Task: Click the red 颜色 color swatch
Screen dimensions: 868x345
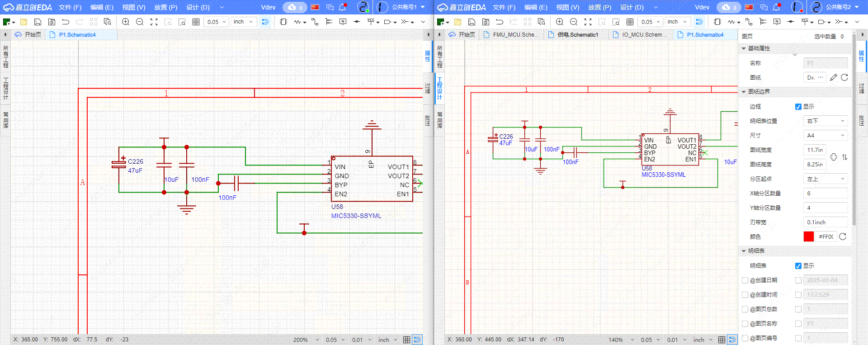Action: [x=808, y=237]
